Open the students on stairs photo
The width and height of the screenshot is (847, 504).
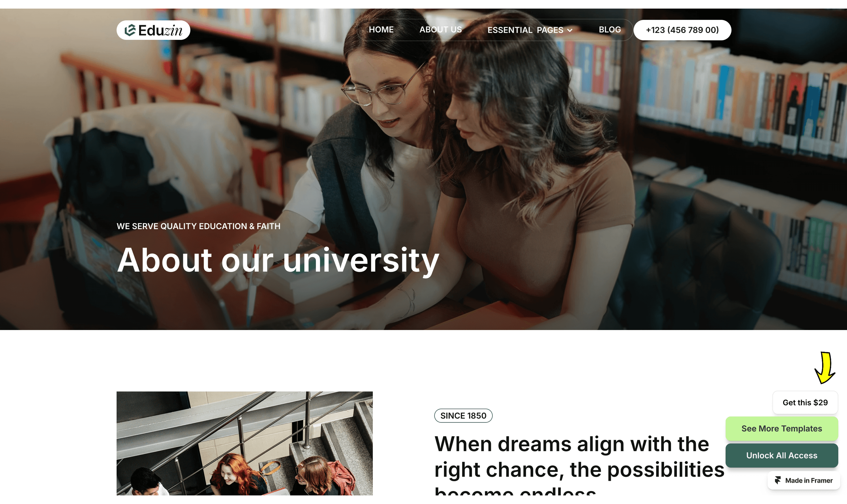point(244,443)
